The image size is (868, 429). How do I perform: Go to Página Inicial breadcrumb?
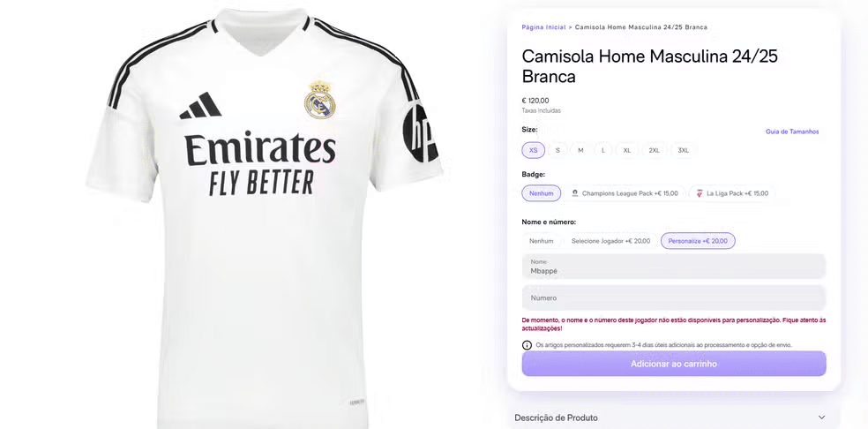coord(543,27)
